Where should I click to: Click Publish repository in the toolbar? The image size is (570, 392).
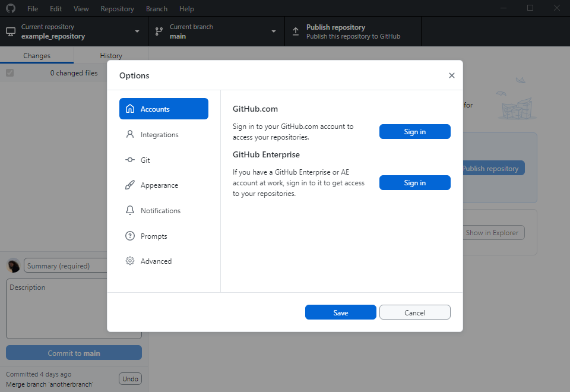tap(353, 31)
